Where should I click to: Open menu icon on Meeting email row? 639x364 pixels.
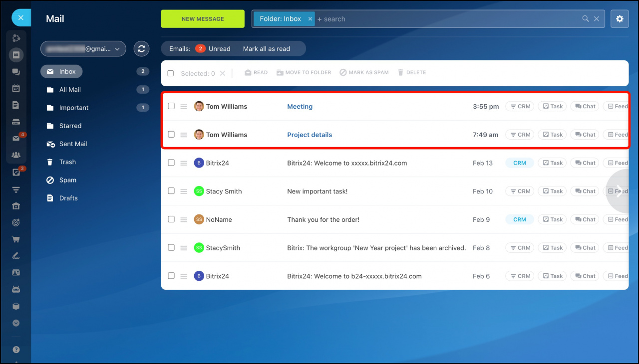pos(184,107)
